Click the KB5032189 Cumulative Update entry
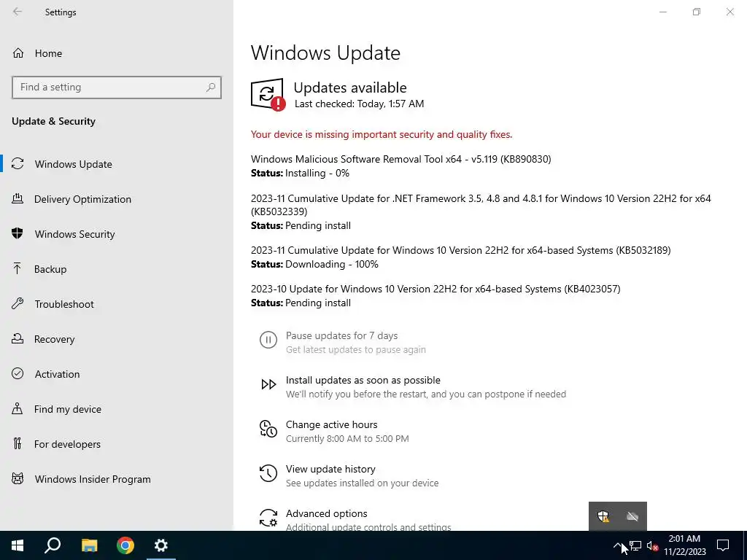This screenshot has width=747, height=560. click(x=461, y=250)
